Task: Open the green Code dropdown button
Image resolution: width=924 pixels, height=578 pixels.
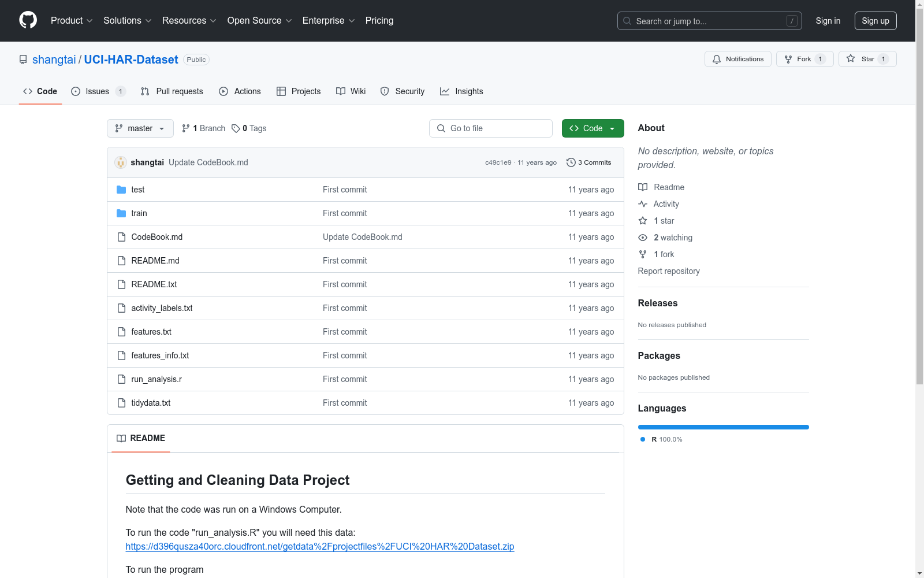Action: pos(593,128)
